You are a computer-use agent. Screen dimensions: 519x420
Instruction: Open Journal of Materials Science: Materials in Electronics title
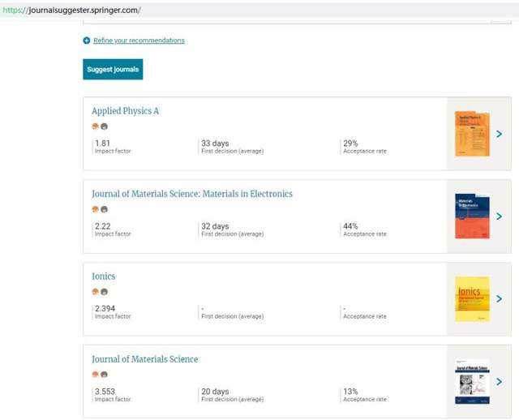pos(192,194)
